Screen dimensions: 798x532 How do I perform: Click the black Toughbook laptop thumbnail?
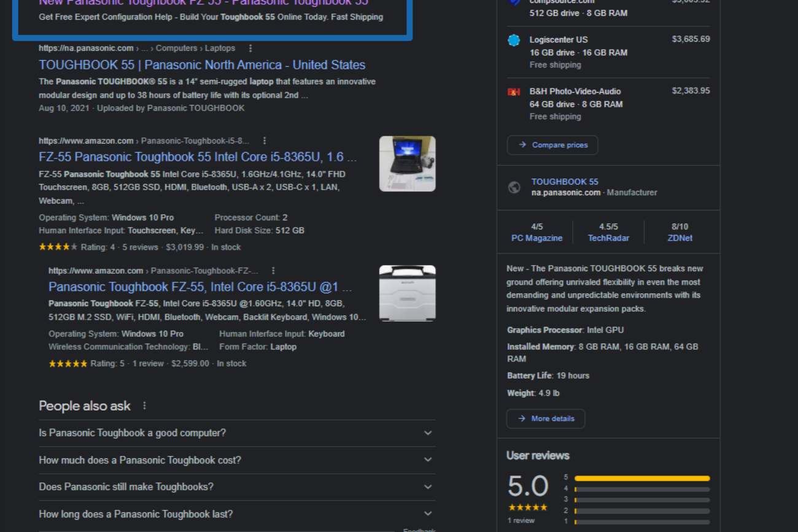(x=407, y=164)
